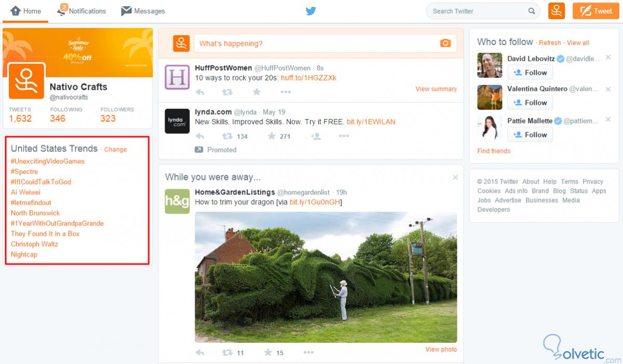The image size is (623, 364).
Task: View the 323 followers count
Action: pyautogui.click(x=117, y=115)
